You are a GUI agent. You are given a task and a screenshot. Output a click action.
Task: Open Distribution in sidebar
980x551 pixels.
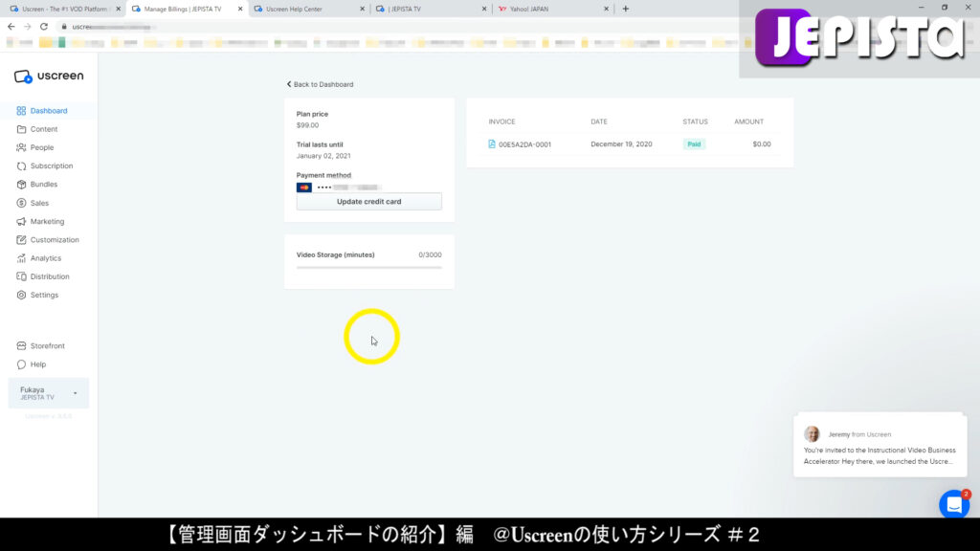50,276
